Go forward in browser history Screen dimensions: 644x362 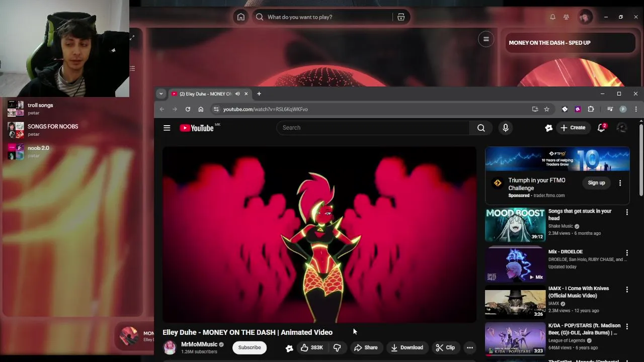[175, 109]
